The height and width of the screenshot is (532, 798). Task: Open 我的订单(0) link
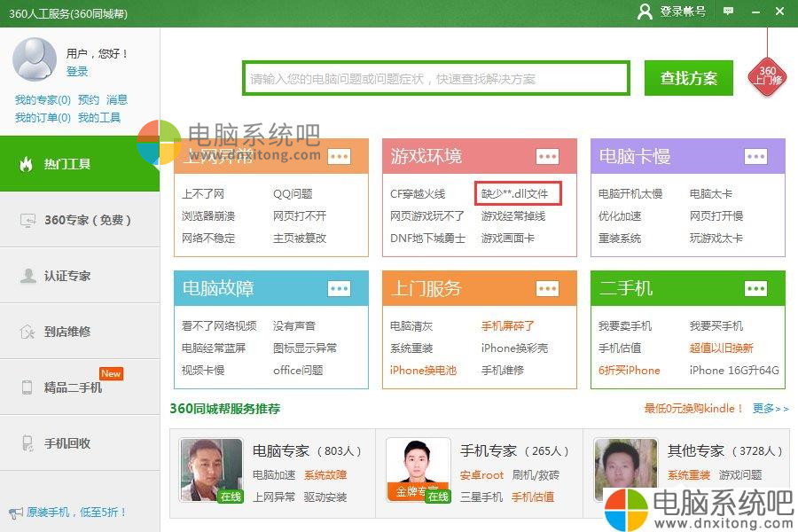pos(43,118)
